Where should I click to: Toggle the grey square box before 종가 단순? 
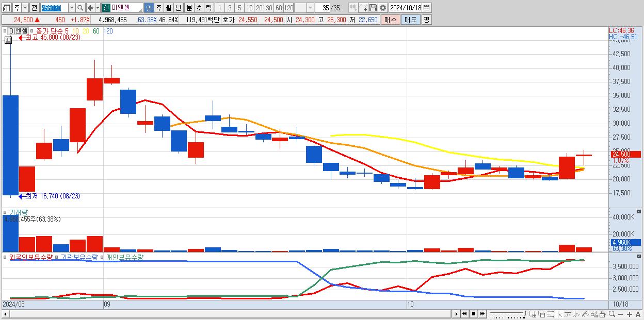32,31
